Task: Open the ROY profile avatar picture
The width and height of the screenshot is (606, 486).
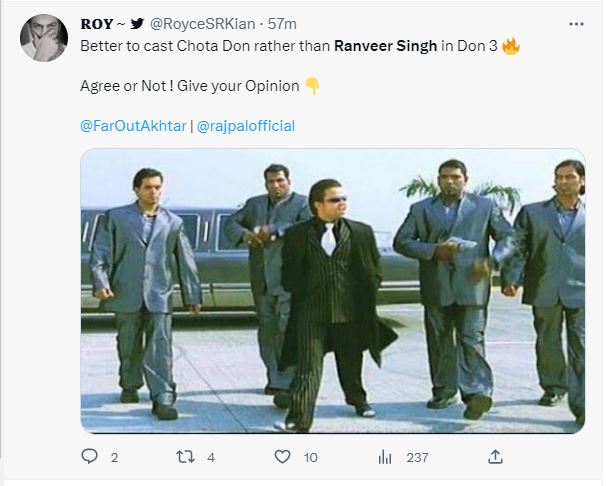Action: pyautogui.click(x=41, y=38)
